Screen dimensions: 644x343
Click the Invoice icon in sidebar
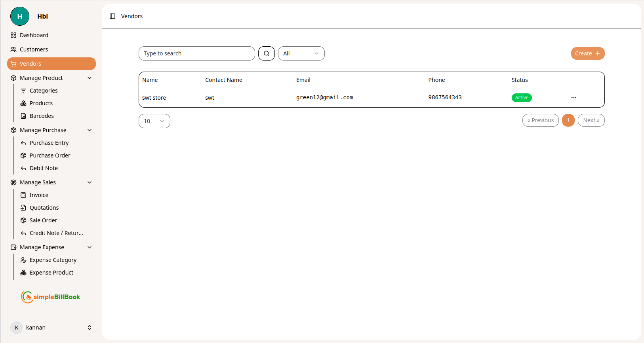click(x=23, y=195)
